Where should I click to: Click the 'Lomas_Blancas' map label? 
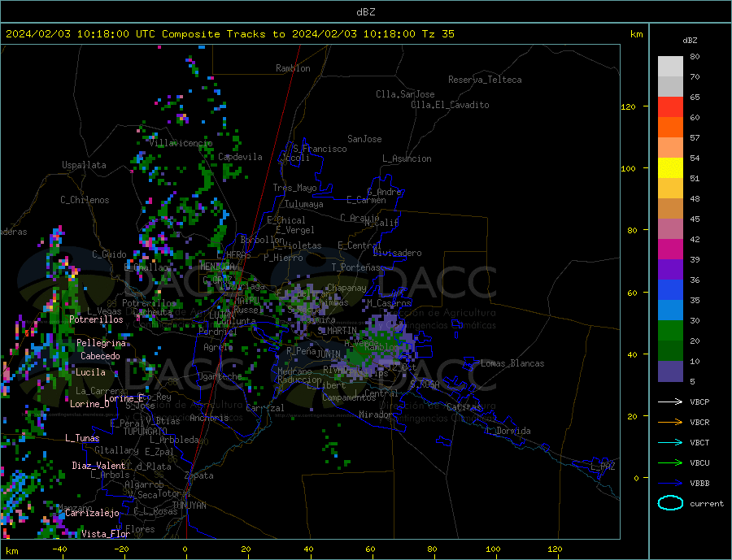512,363
